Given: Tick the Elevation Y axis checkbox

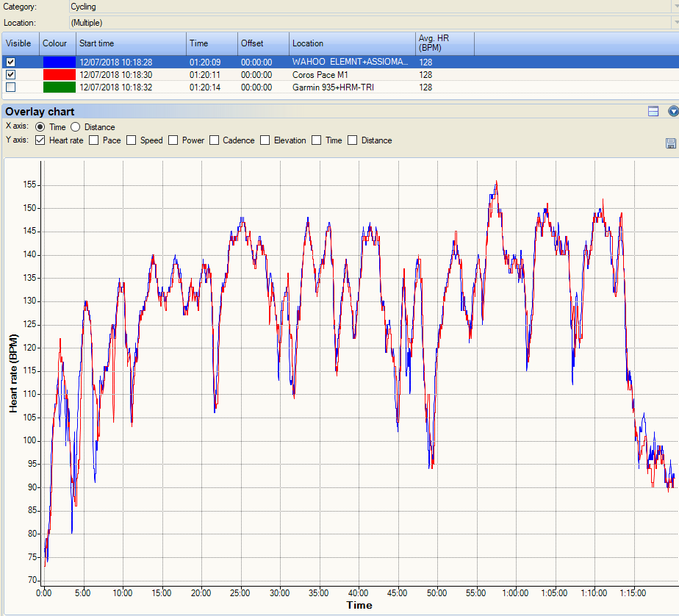Looking at the screenshot, I should pyautogui.click(x=265, y=140).
